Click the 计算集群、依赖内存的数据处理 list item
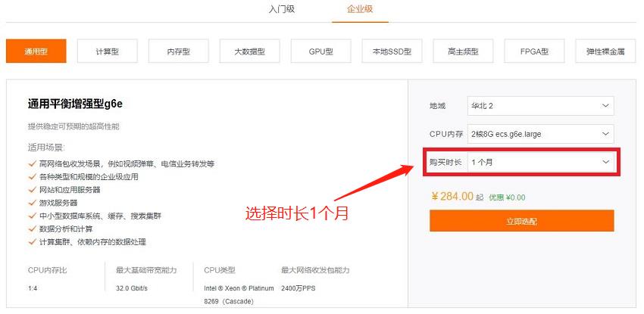 click(92, 242)
